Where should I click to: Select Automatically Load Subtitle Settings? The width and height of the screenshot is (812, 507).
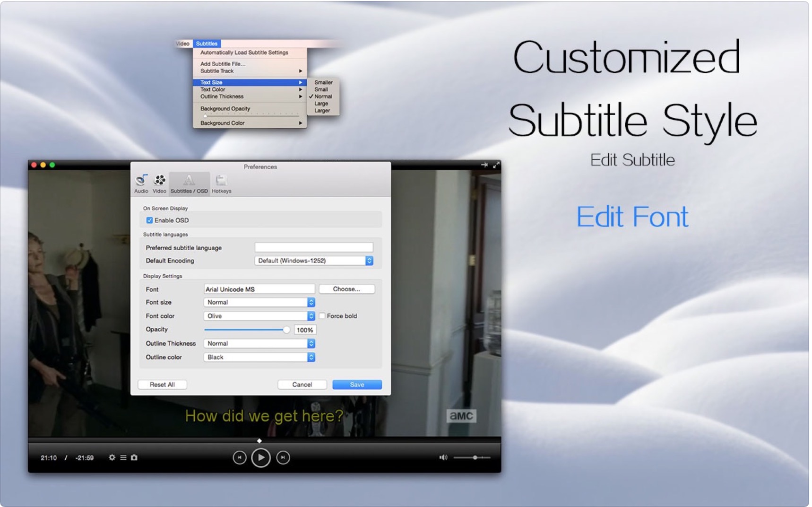(x=250, y=52)
